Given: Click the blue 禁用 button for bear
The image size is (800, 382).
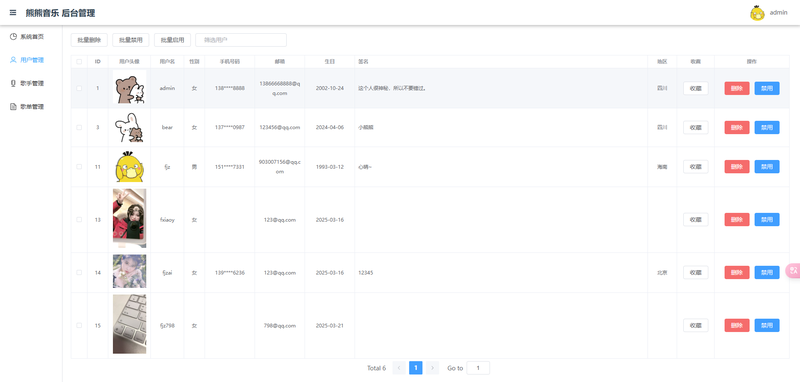Looking at the screenshot, I should point(767,128).
